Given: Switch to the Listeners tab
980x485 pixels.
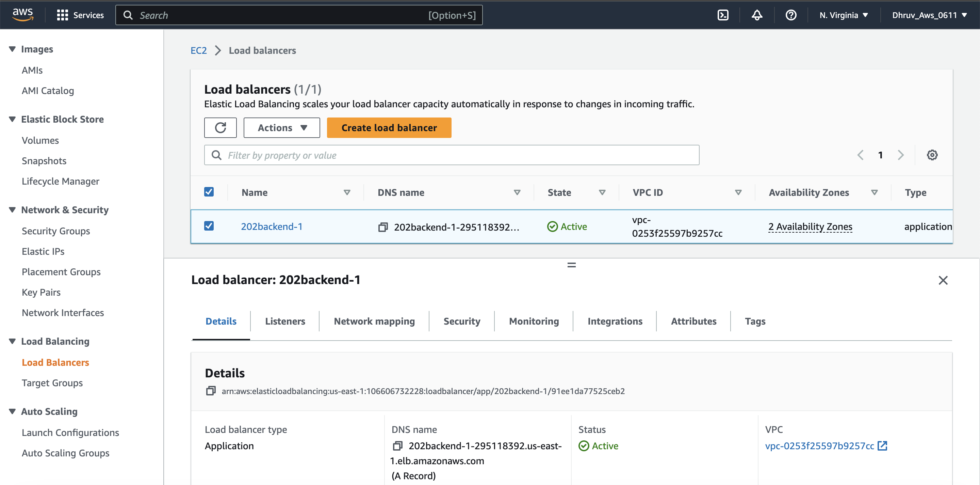Looking at the screenshot, I should (285, 321).
